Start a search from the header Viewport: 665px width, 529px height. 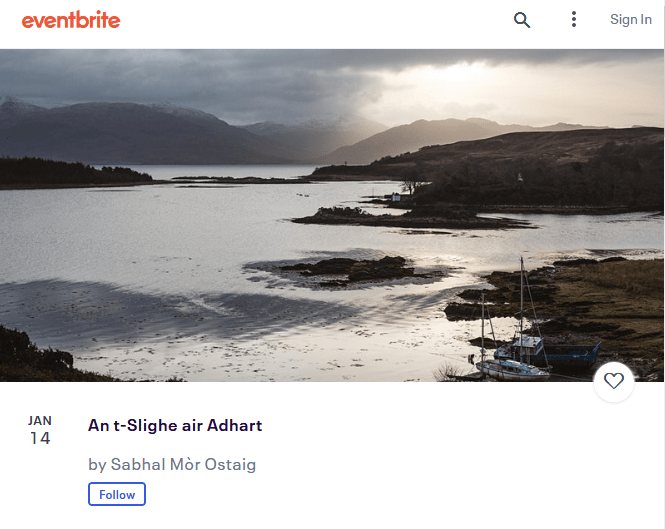pos(522,20)
